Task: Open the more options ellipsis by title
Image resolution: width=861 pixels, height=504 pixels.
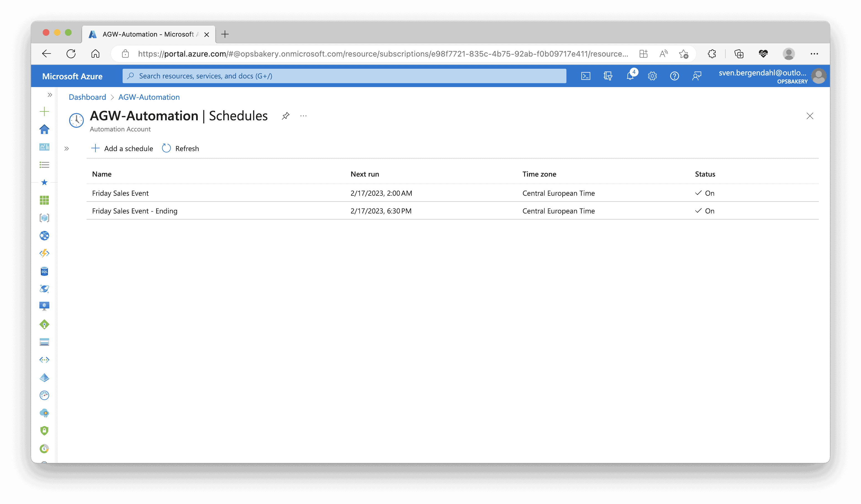Action: click(303, 116)
